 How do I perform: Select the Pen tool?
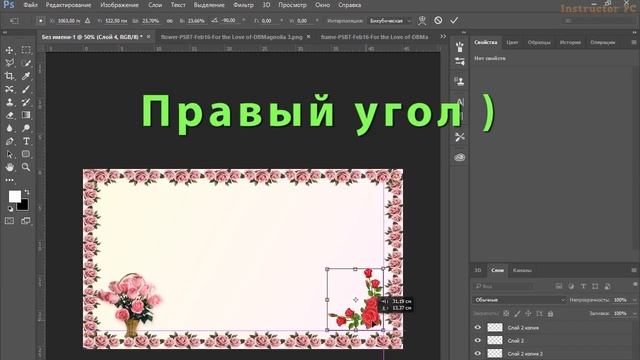9,141
